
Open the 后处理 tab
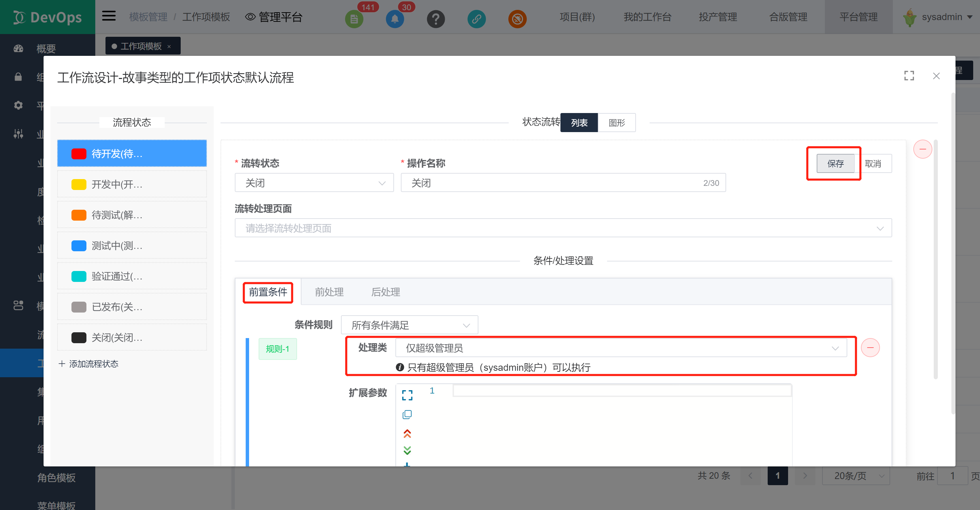386,292
